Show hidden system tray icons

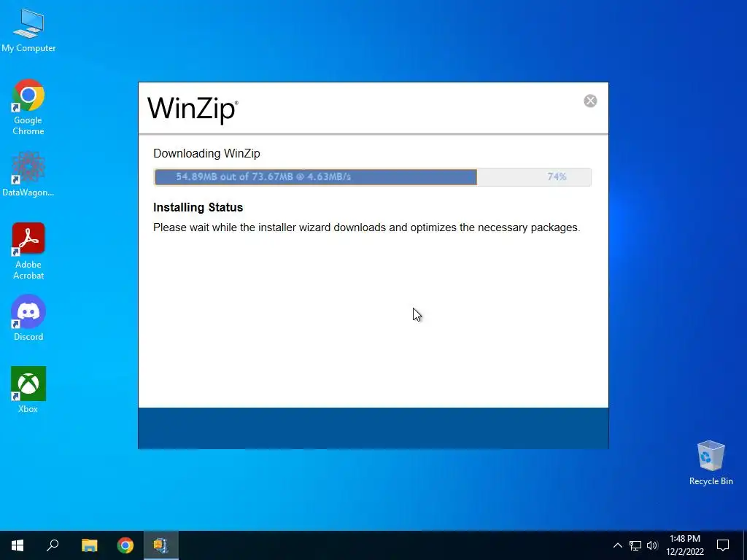617,545
